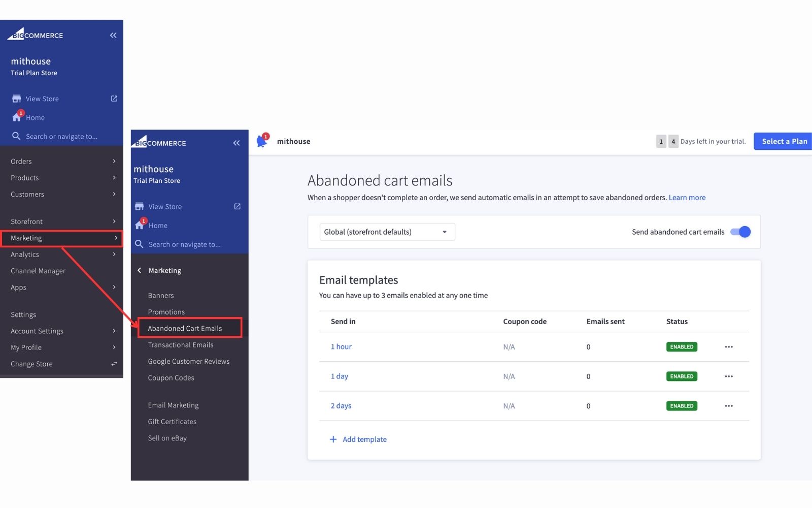The image size is (812, 508).
Task: Click the Change Store swap icon
Action: click(114, 364)
